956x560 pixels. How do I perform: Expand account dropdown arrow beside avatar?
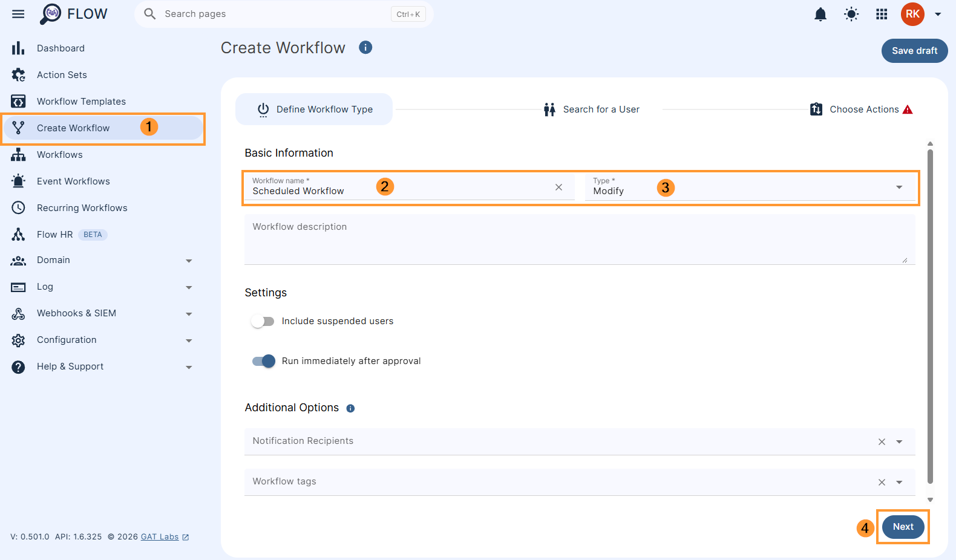pyautogui.click(x=938, y=15)
